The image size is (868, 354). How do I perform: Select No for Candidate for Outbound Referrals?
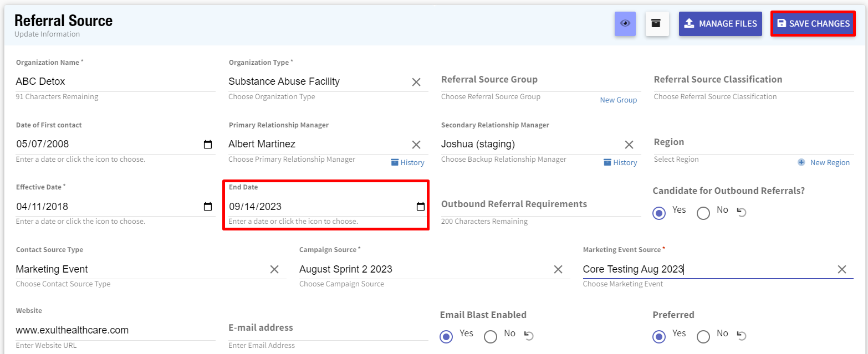click(x=703, y=213)
